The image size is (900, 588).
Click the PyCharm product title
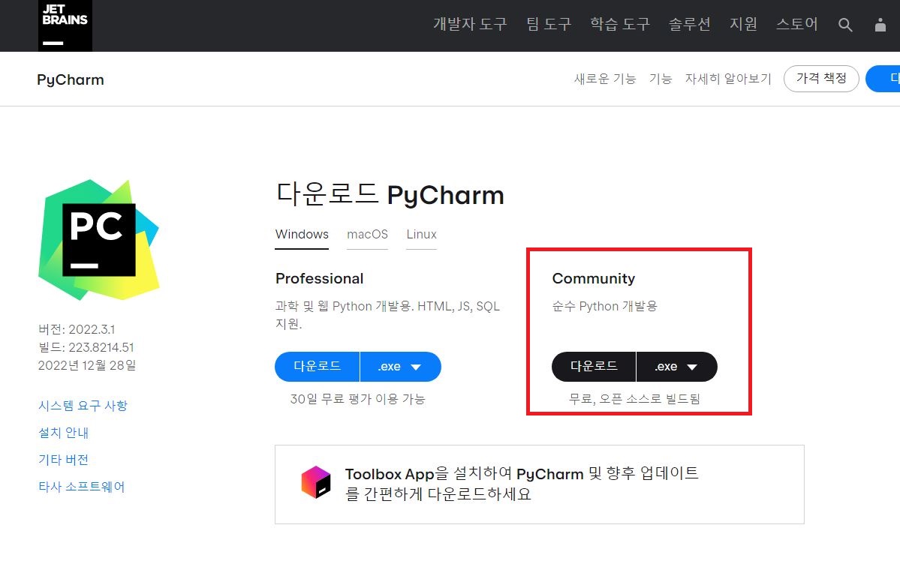[x=71, y=79]
